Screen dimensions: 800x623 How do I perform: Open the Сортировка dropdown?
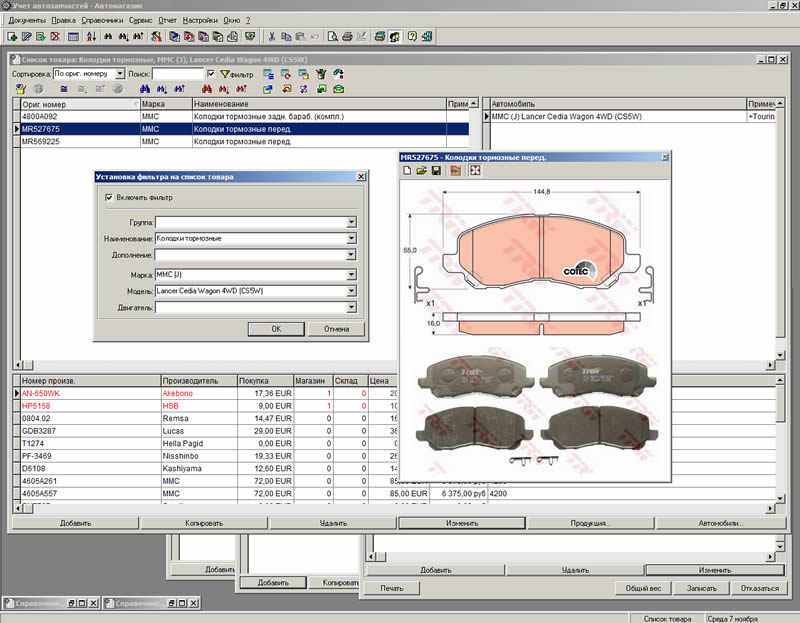click(x=120, y=74)
